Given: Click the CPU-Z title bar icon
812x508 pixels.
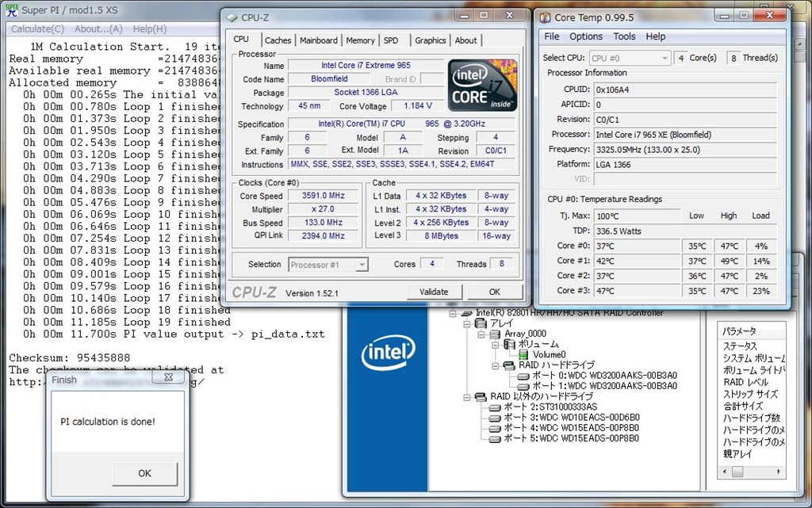Looking at the screenshot, I should (x=232, y=17).
